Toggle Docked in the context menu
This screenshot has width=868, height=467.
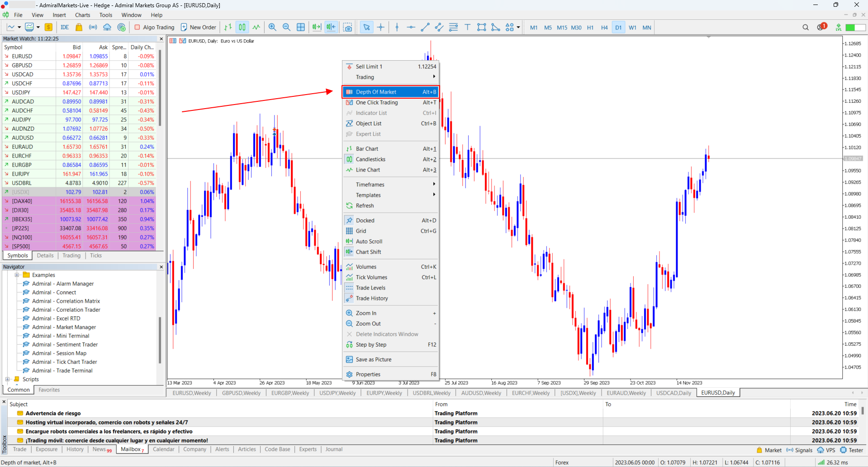coord(391,220)
